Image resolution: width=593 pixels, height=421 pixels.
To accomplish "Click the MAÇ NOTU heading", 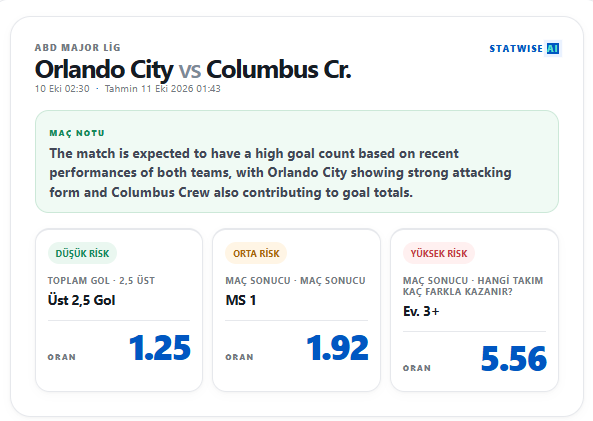I will point(77,133).
